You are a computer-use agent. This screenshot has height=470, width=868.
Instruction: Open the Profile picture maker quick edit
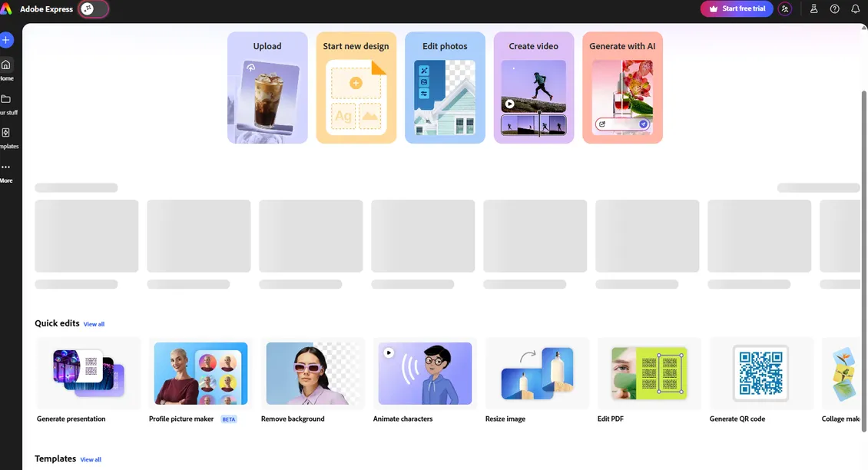(x=200, y=381)
